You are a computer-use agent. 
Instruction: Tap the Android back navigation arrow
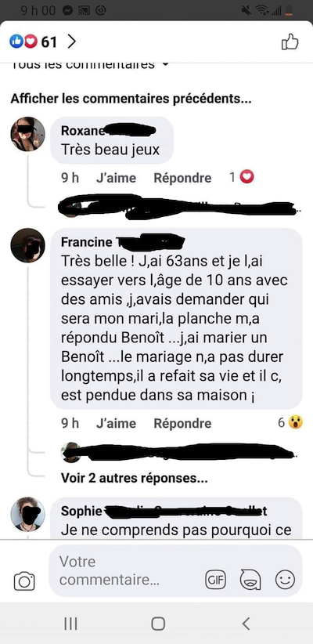pyautogui.click(x=246, y=624)
